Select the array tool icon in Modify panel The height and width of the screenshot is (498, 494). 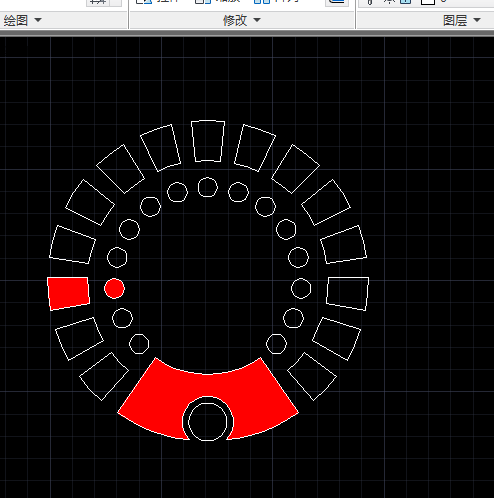[x=262, y=1]
